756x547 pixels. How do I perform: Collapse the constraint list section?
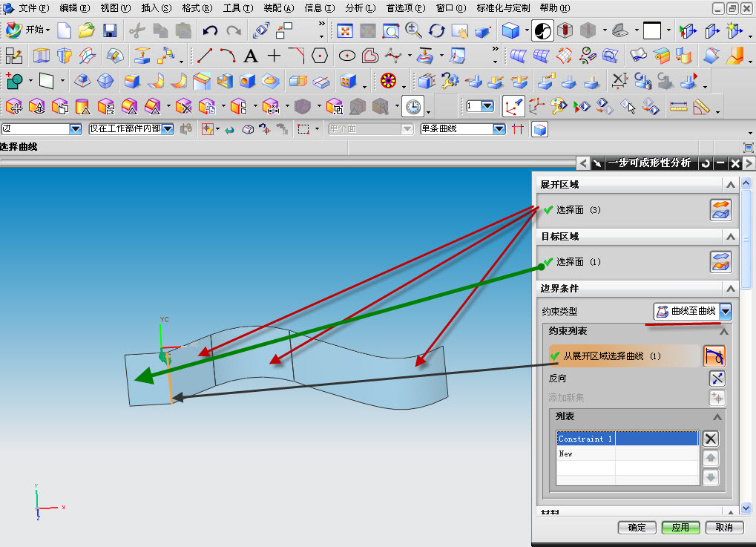tap(723, 331)
